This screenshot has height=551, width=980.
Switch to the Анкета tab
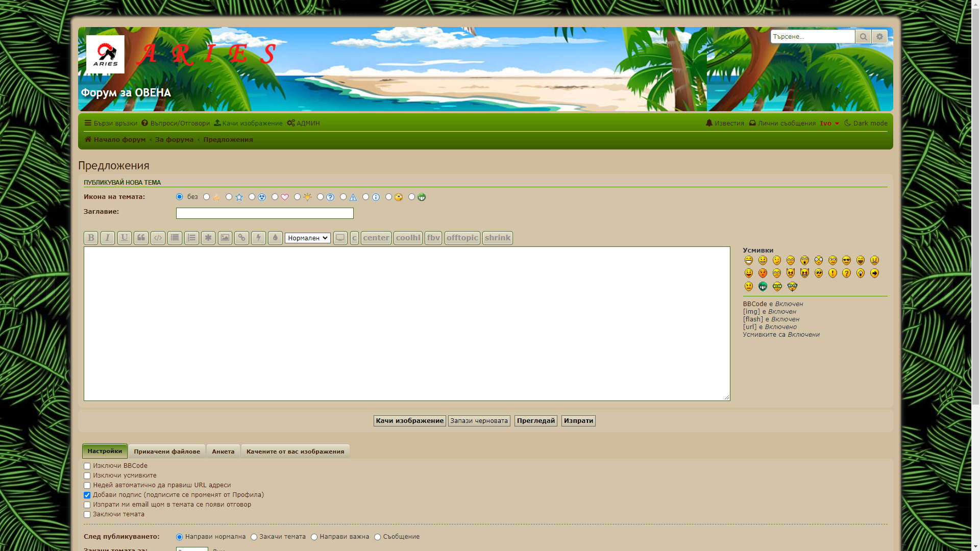pos(223,452)
